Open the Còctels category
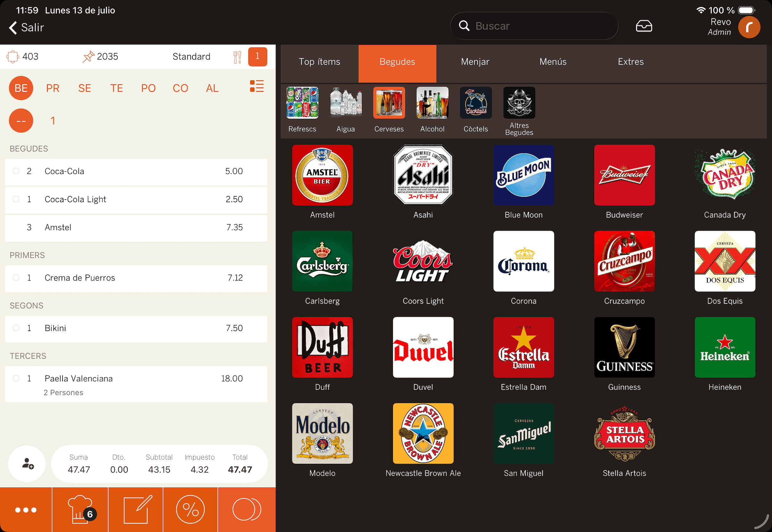The width and height of the screenshot is (772, 532). 475,110
